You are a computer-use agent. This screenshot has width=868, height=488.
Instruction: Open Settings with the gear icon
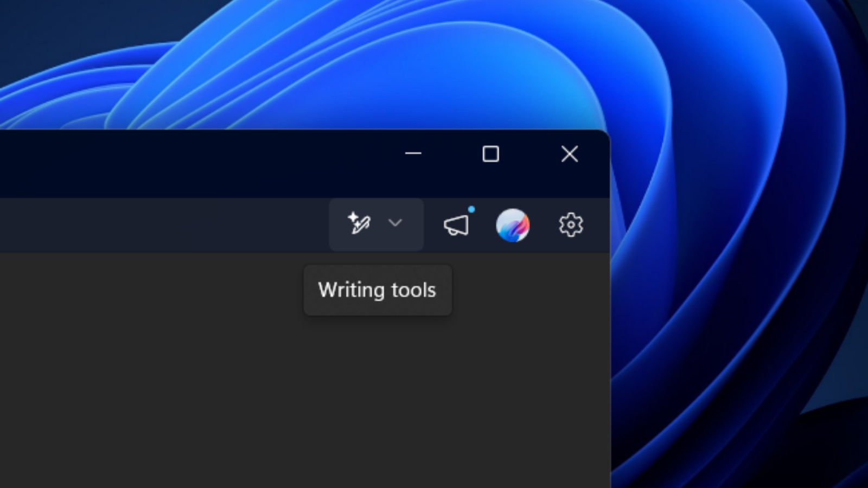[571, 224]
